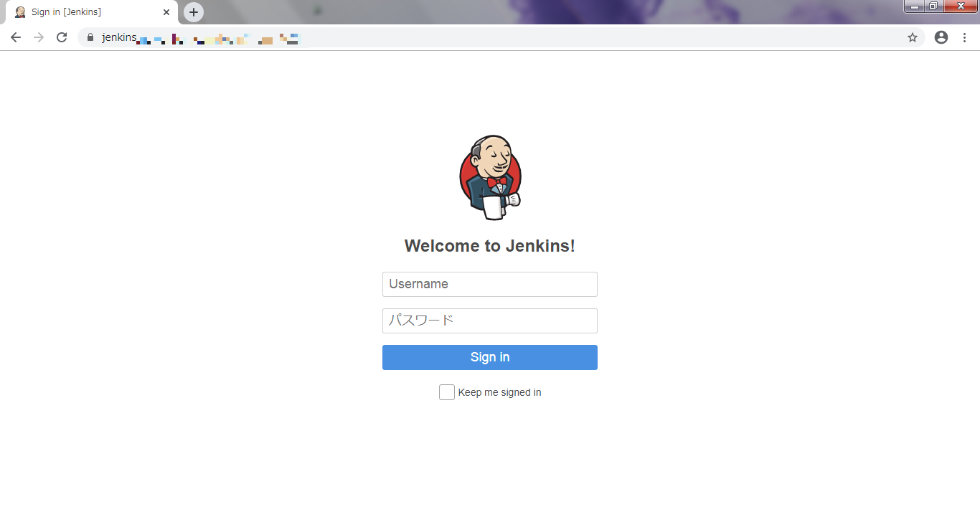Select the Sign in [Jenkins] tab
Screen dimensions: 980x522
pyautogui.click(x=92, y=12)
